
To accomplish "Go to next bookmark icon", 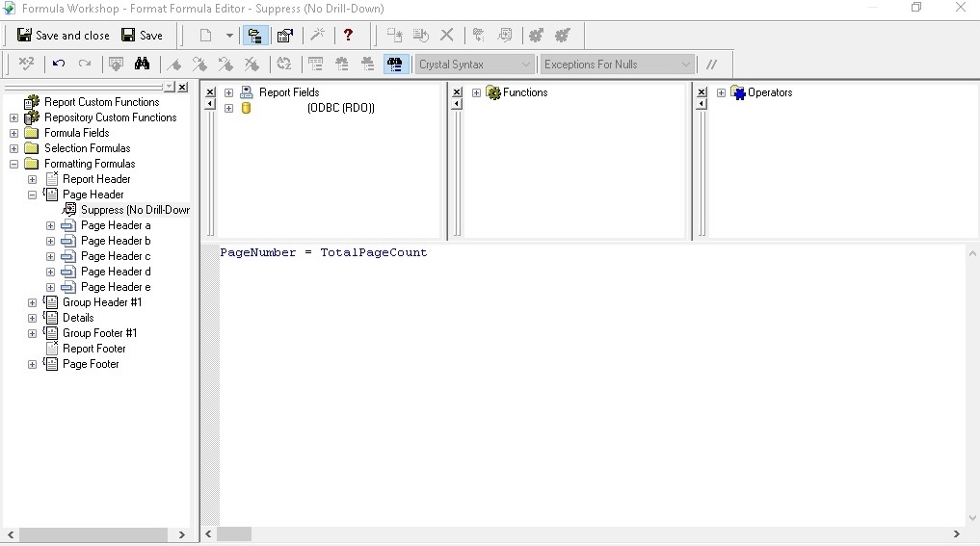I will click(x=200, y=64).
